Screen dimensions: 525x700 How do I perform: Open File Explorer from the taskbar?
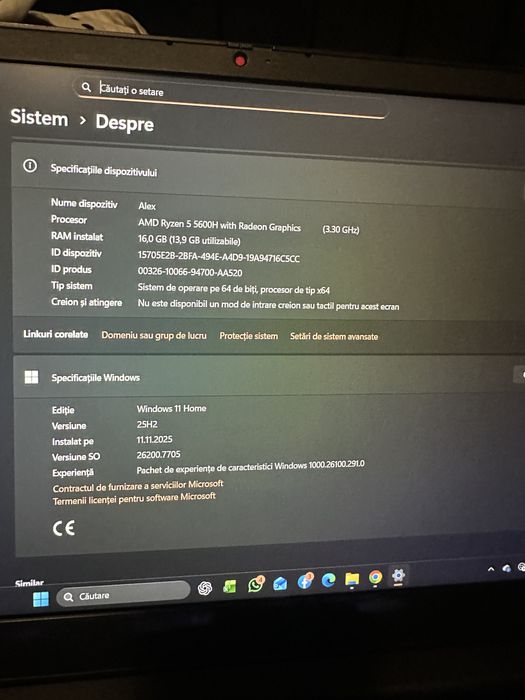[352, 579]
